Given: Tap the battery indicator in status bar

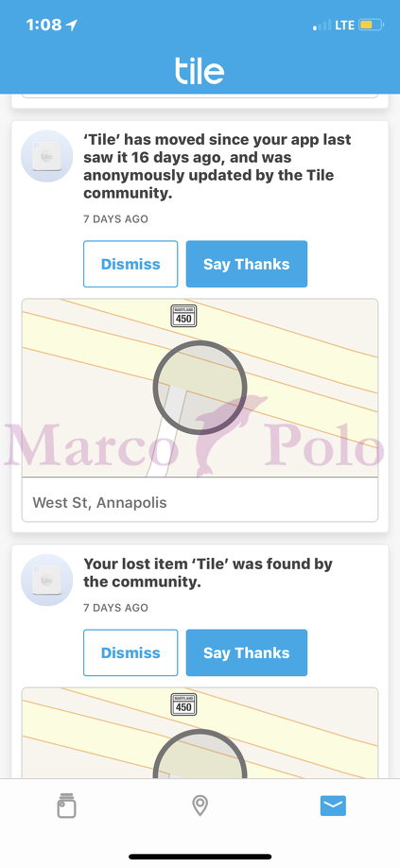Looking at the screenshot, I should tap(371, 25).
